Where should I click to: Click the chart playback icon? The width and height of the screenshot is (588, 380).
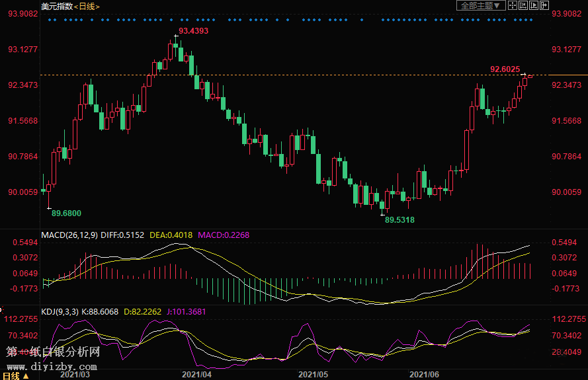pyautogui.click(x=534, y=5)
